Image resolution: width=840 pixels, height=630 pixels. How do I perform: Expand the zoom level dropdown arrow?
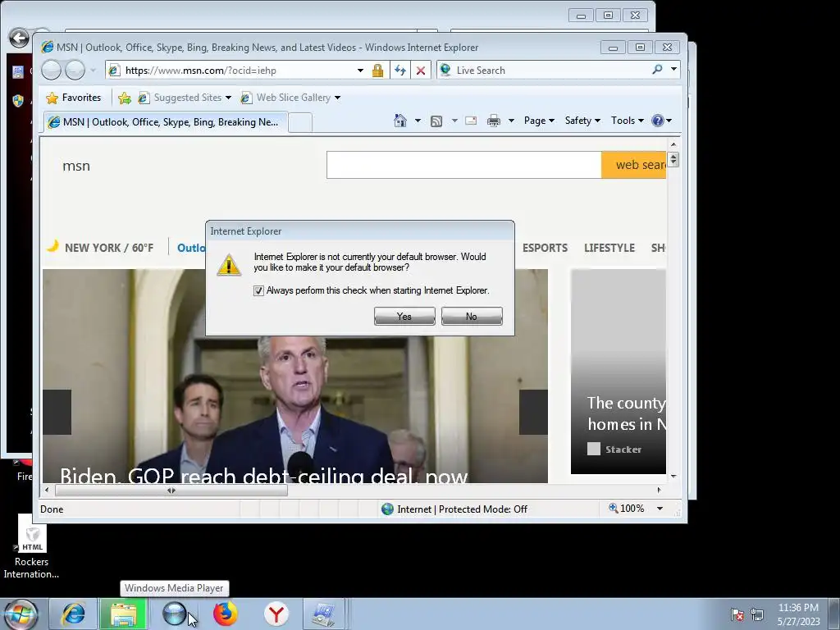pos(660,509)
